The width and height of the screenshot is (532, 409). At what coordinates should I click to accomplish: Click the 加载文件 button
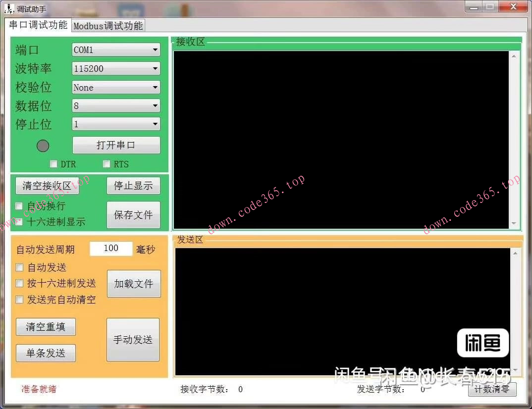[134, 284]
